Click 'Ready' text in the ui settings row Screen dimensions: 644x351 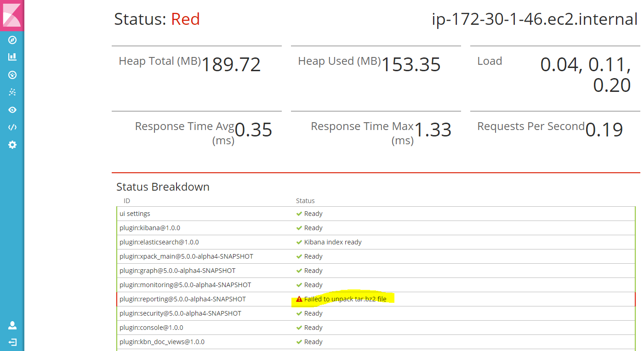coord(313,214)
